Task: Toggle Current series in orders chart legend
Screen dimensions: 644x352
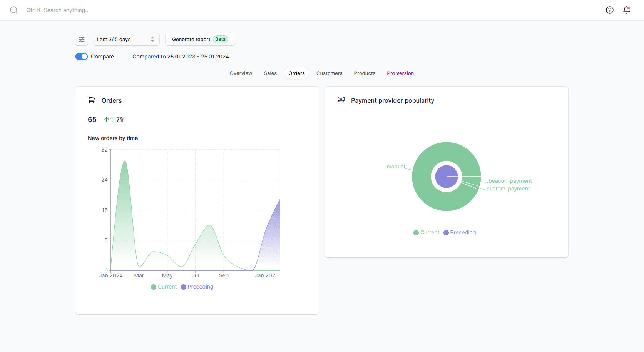Action: coord(164,287)
